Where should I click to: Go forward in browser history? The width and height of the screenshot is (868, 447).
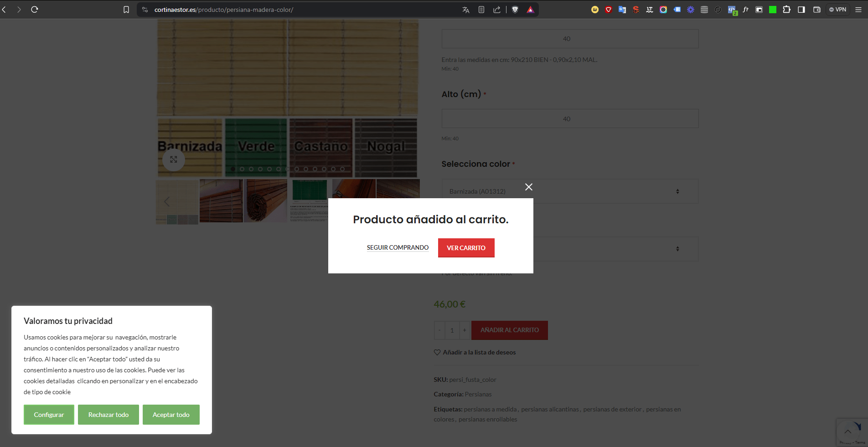click(x=19, y=10)
